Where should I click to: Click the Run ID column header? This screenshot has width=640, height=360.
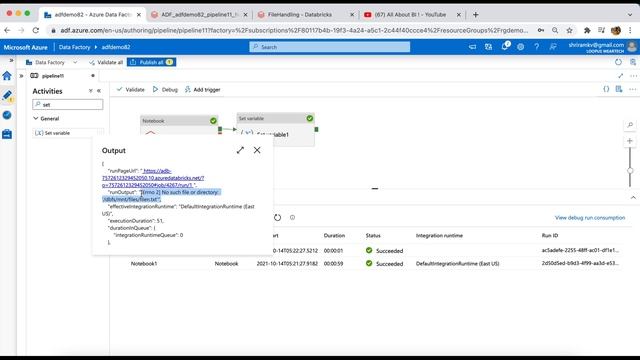(549, 236)
